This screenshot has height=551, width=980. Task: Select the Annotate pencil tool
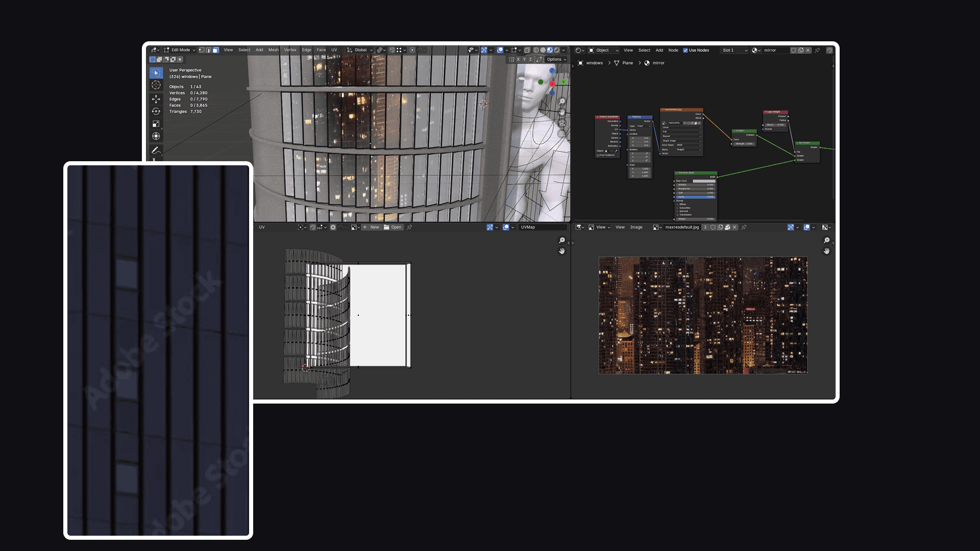[156, 150]
